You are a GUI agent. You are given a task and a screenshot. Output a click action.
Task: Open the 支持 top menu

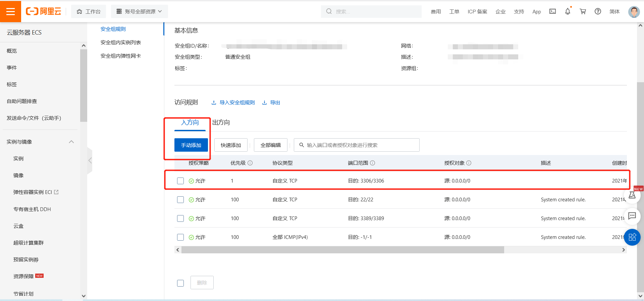tap(519, 12)
